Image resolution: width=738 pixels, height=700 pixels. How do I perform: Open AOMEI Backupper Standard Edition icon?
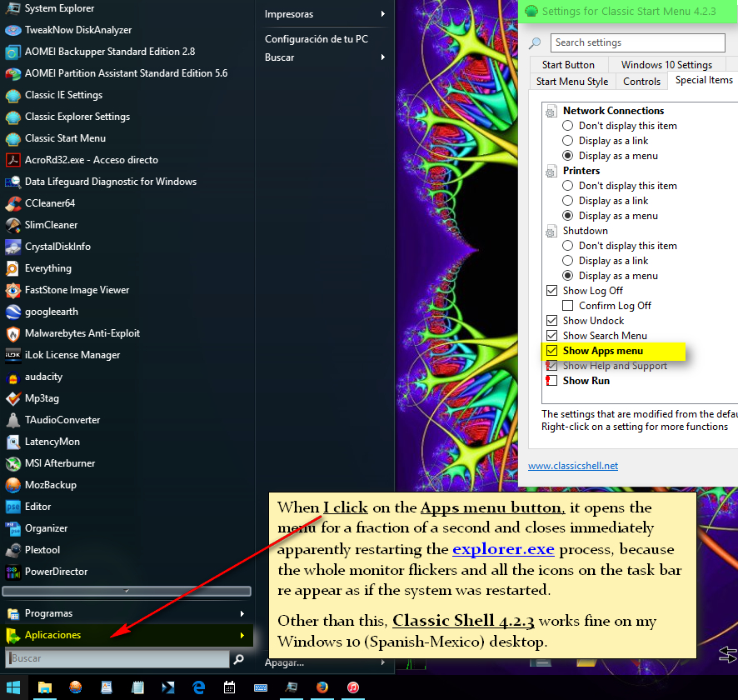click(x=12, y=52)
